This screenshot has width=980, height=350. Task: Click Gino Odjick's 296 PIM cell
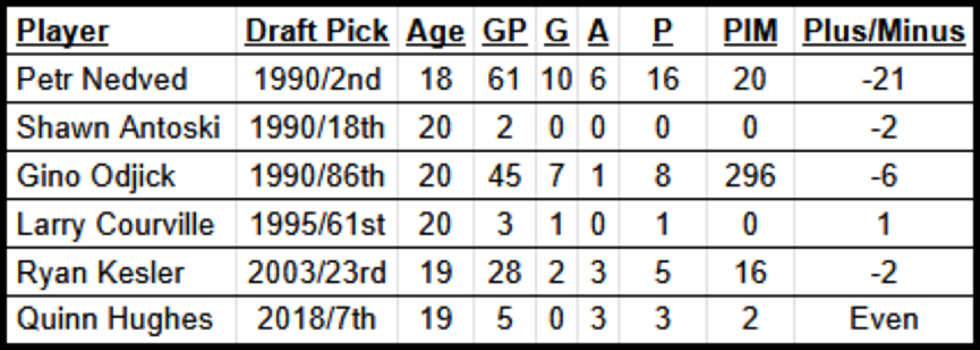tap(750, 176)
